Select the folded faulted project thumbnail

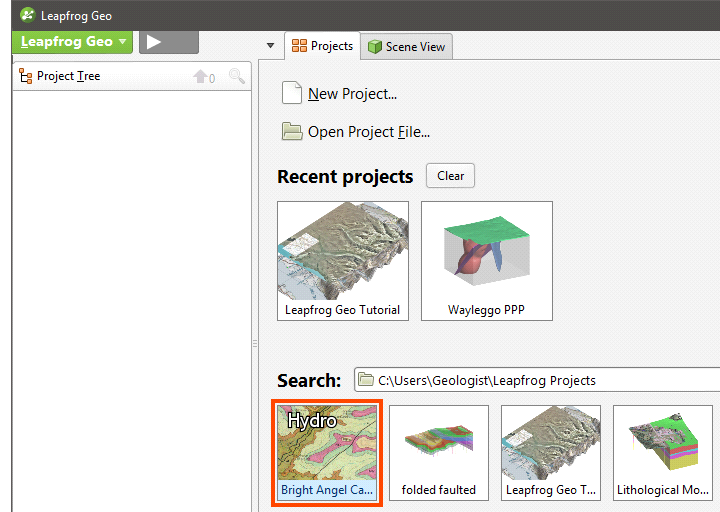click(x=439, y=453)
